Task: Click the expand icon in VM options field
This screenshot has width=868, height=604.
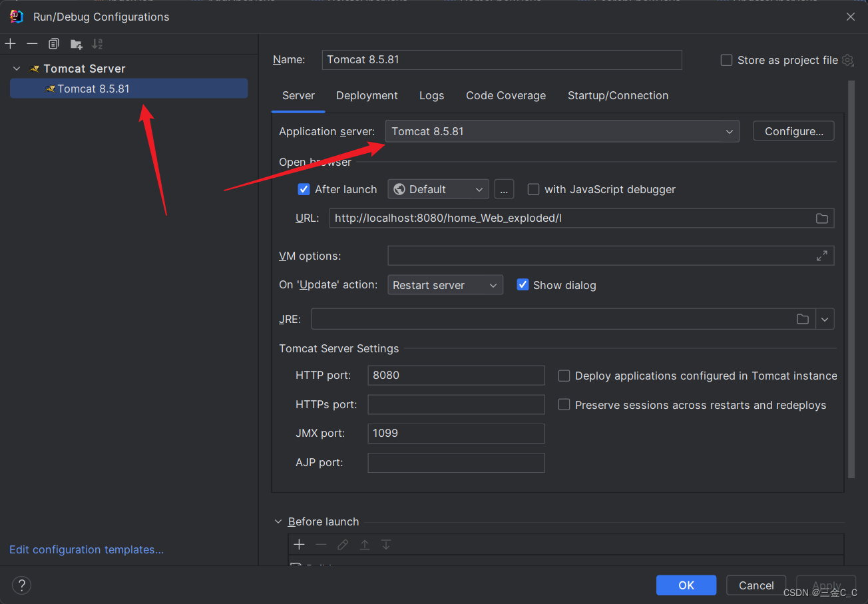Action: click(822, 256)
